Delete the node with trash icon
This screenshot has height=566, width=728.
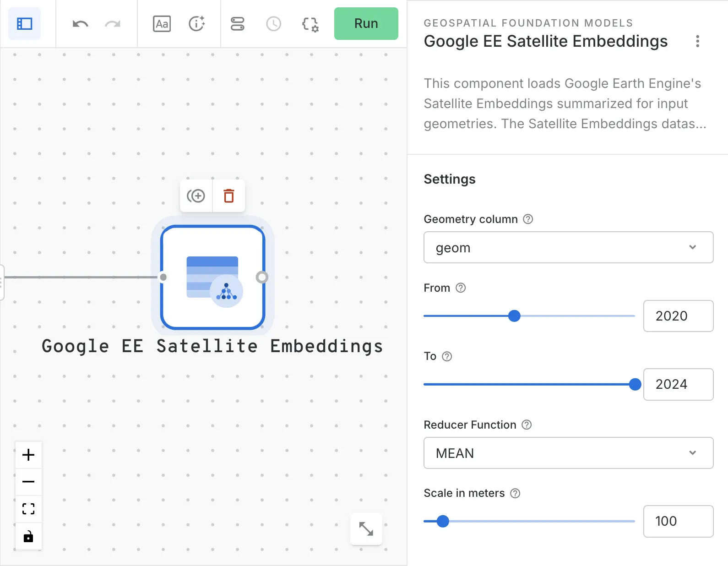tap(229, 196)
